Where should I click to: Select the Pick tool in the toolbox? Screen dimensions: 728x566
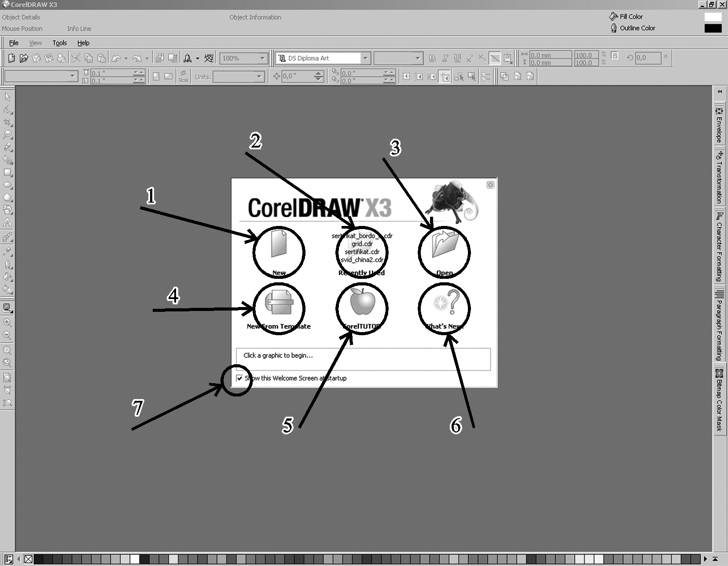click(x=7, y=96)
